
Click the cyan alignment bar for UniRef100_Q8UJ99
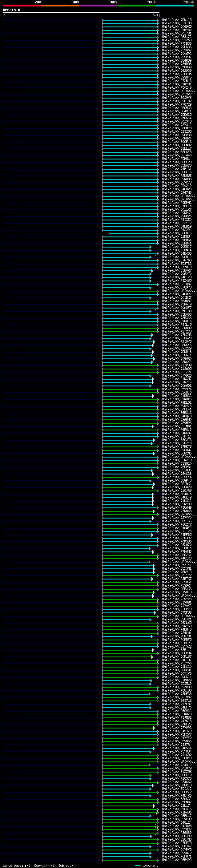click(127, 836)
